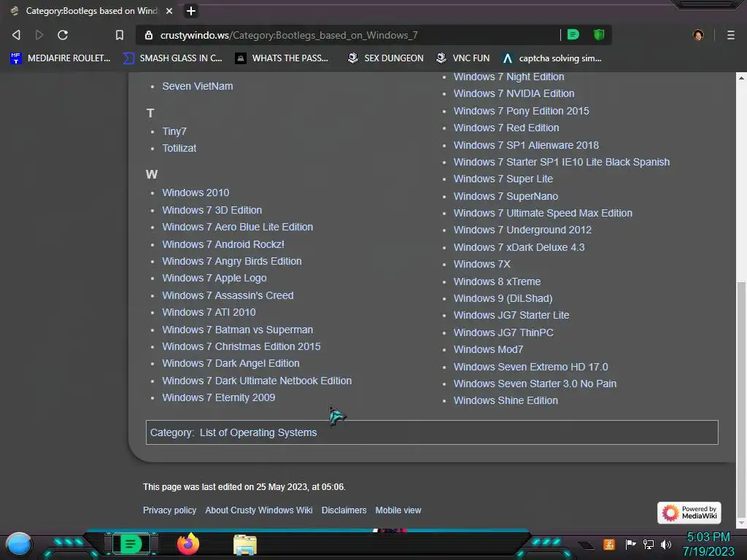Open Windows 7 NVIDIA Edition link
The height and width of the screenshot is (560, 747).
pos(514,94)
